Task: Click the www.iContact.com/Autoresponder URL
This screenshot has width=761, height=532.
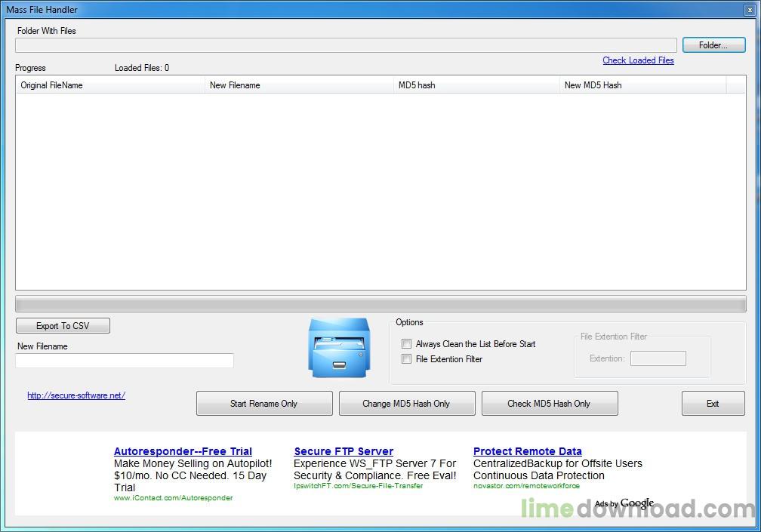Action: point(174,497)
